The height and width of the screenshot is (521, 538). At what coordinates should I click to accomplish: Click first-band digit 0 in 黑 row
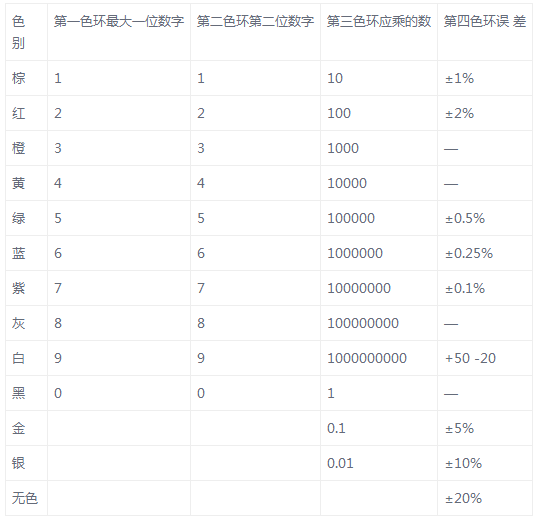click(x=58, y=394)
